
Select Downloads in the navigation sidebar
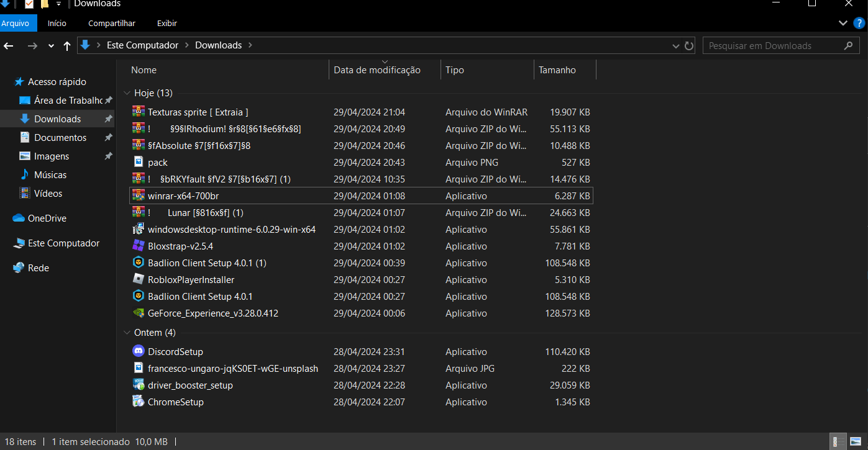pos(58,119)
